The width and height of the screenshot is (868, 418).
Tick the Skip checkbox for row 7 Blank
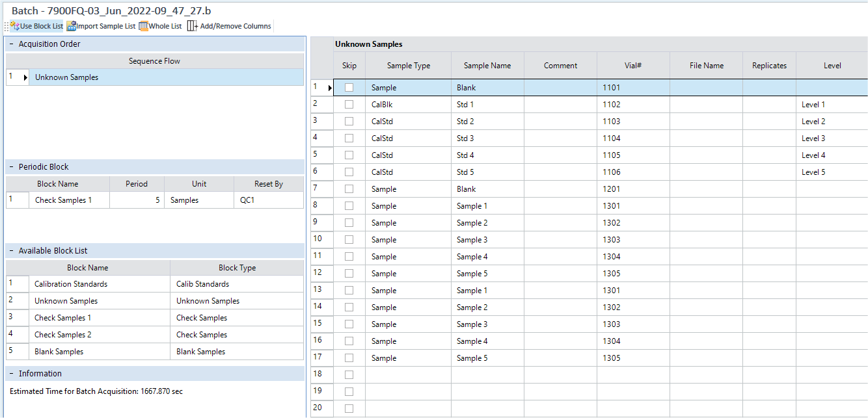pos(349,189)
